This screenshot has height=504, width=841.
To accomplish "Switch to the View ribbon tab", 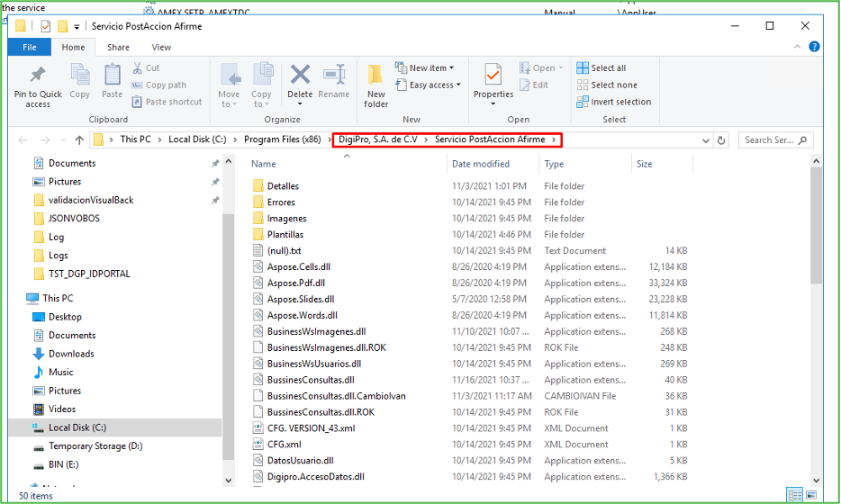I will pyautogui.click(x=161, y=48).
